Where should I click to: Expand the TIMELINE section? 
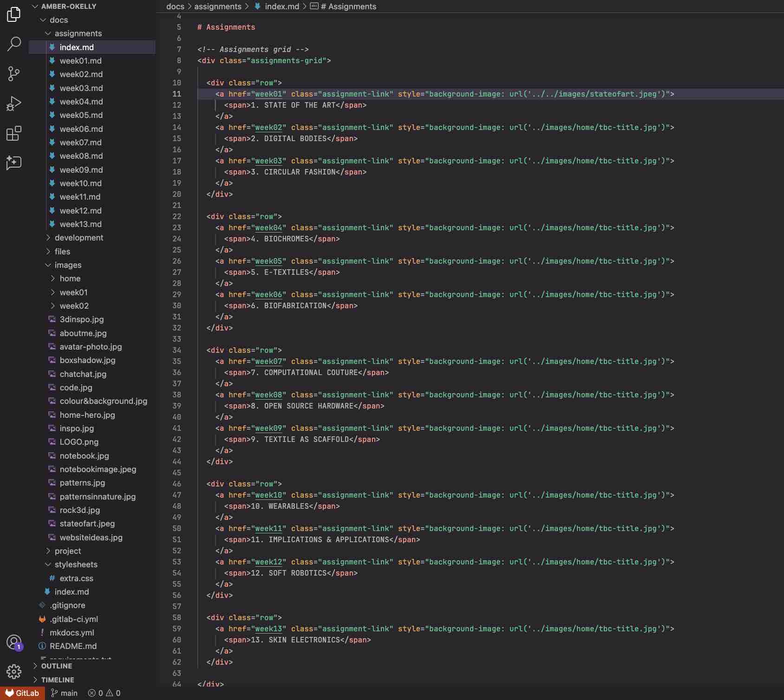pos(58,680)
